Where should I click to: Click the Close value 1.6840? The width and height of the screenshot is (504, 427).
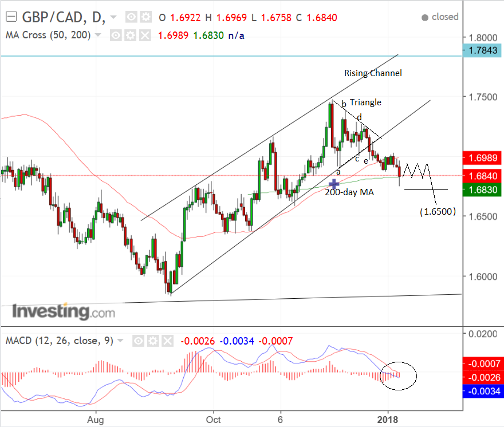tap(322, 18)
